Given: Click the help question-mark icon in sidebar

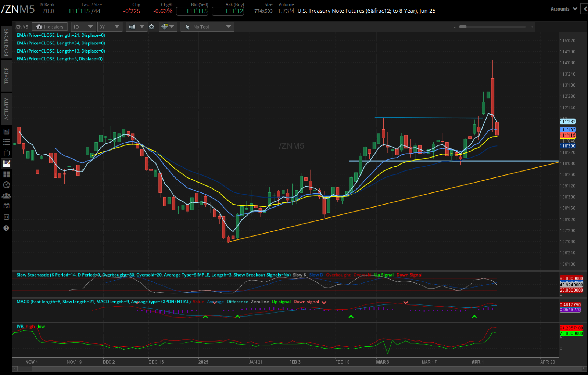Looking at the screenshot, I should tap(6, 228).
